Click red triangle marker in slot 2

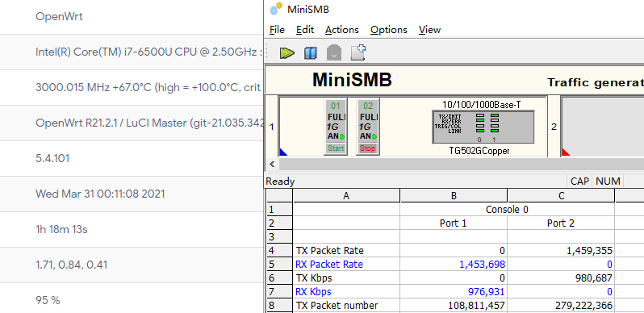tap(565, 152)
